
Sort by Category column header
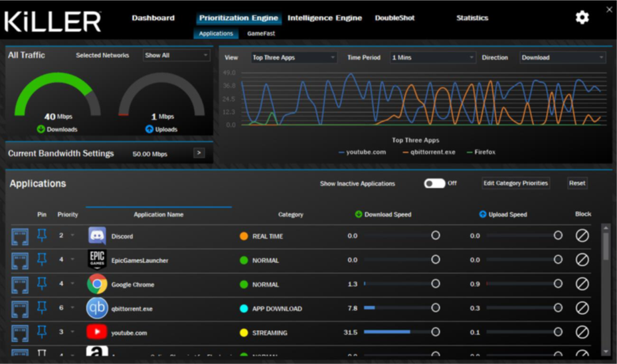pyautogui.click(x=290, y=215)
